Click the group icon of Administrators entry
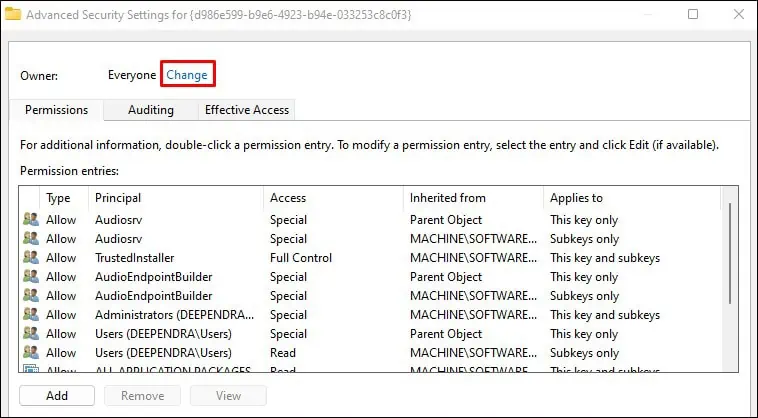This screenshot has height=418, width=758. 30,315
